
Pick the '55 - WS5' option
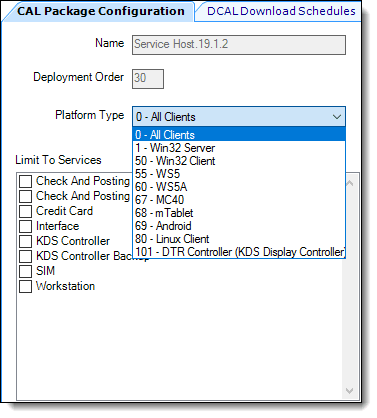239,174
